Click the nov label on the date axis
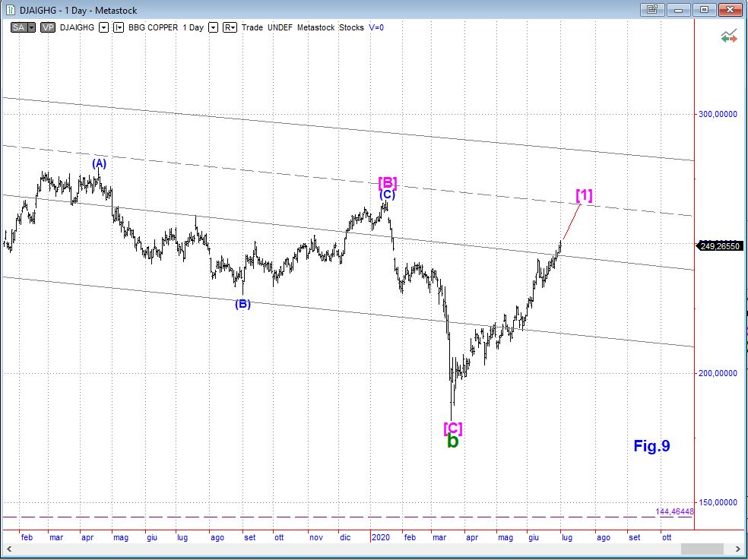Image resolution: width=748 pixels, height=560 pixels. [x=316, y=537]
